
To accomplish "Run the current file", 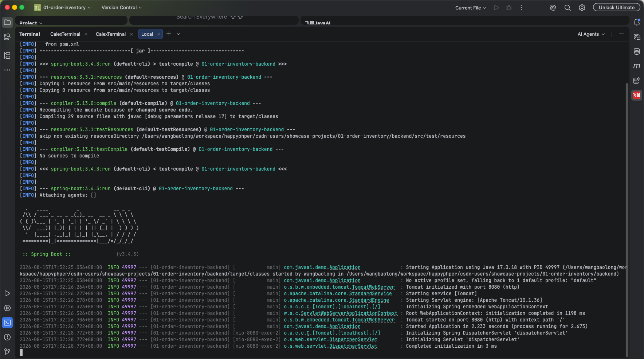I will click(496, 8).
